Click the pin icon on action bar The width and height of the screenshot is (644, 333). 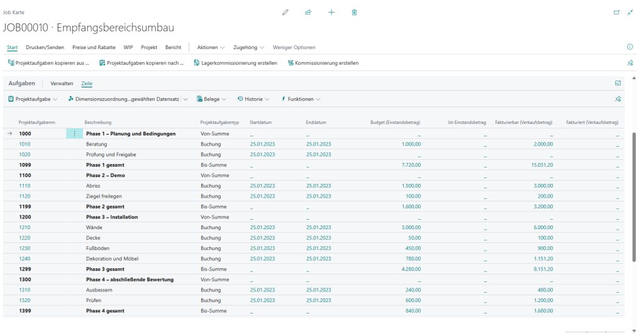coord(630,63)
